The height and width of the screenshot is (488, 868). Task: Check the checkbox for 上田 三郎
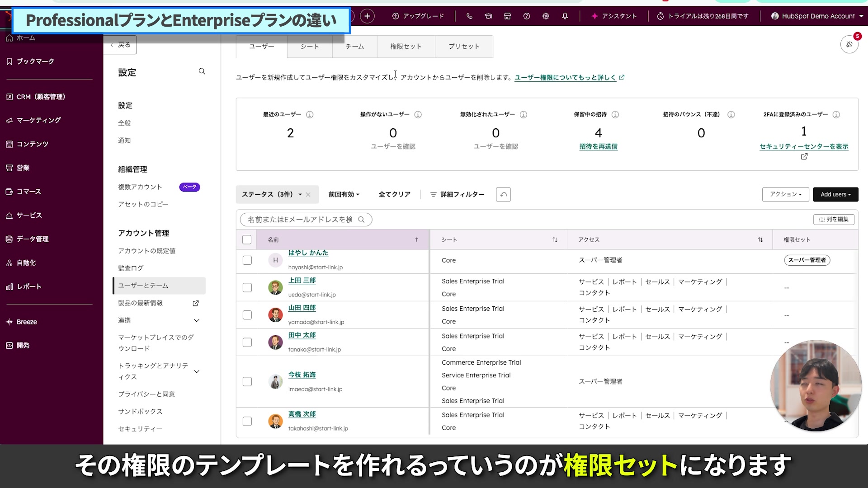[247, 287]
